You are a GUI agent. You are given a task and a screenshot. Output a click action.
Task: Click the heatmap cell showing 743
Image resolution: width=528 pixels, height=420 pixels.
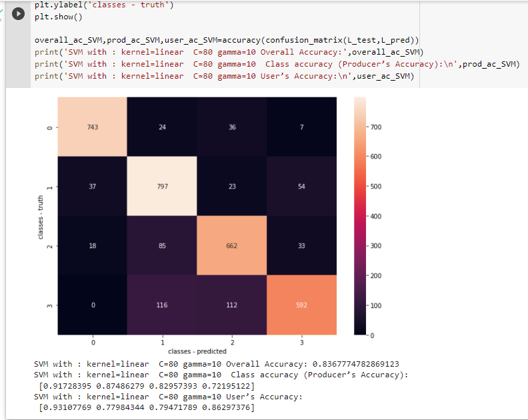tap(93, 127)
